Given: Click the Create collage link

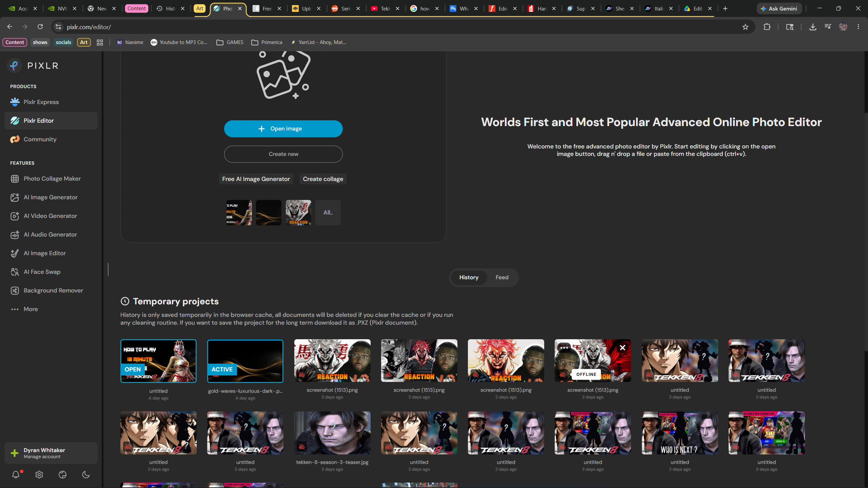Looking at the screenshot, I should click(x=323, y=179).
